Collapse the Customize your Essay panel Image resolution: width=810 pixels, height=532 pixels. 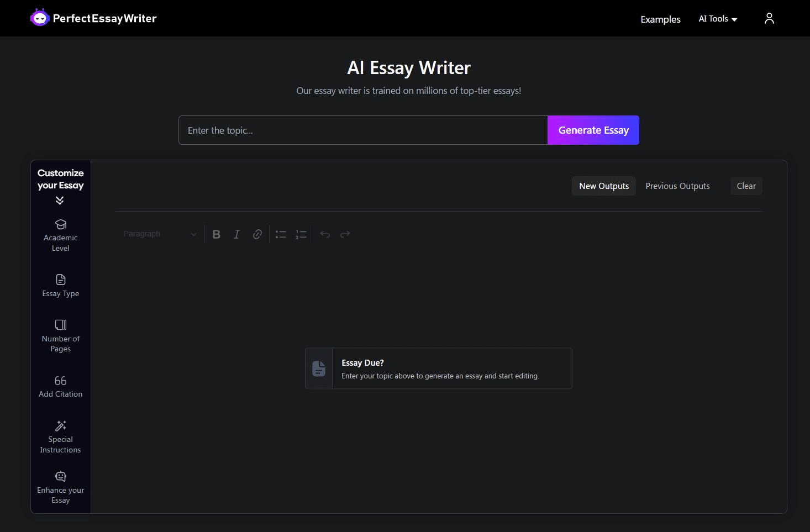(60, 200)
